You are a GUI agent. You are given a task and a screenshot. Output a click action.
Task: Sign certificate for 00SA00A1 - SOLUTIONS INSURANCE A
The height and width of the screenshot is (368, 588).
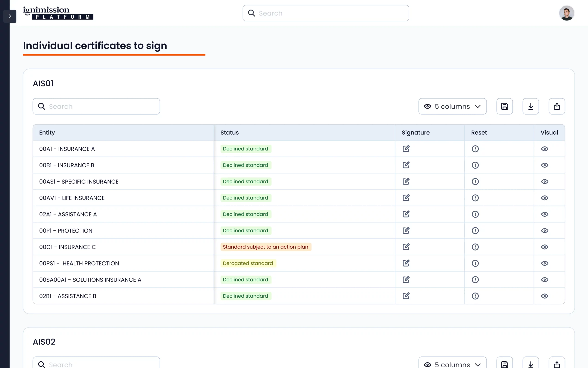(406, 279)
